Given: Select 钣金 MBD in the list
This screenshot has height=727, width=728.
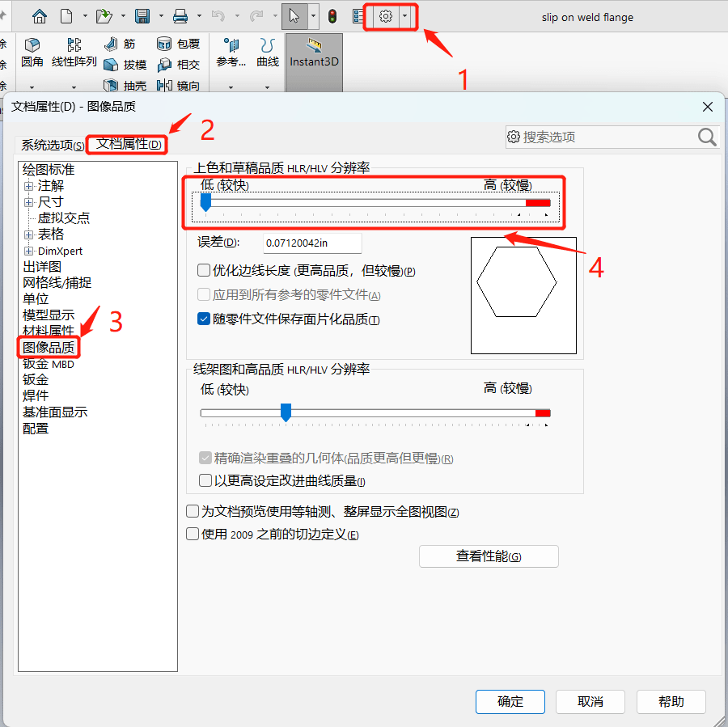Looking at the screenshot, I should click(x=49, y=364).
